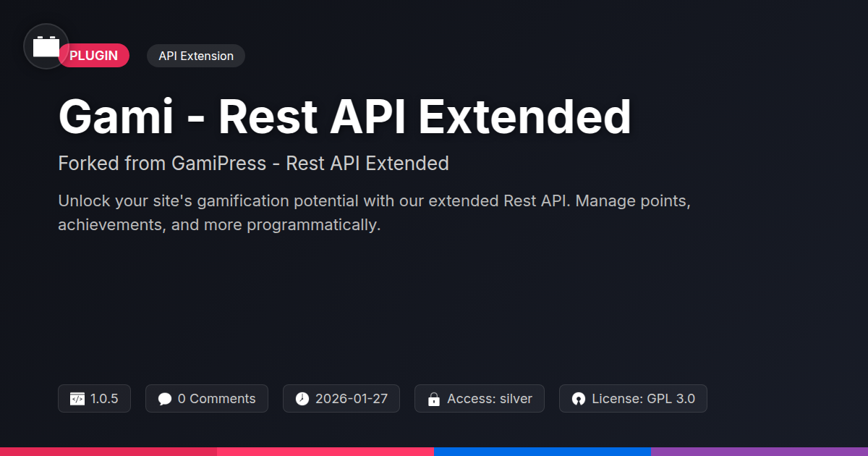Viewport: 868px width, 456px height.
Task: Open the License: GPL 3.0 badge
Action: click(x=633, y=399)
